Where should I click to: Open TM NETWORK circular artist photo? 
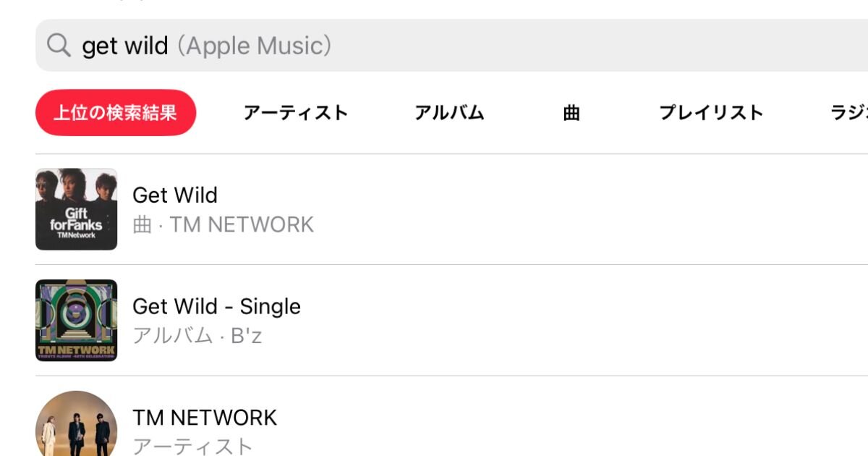(76, 423)
